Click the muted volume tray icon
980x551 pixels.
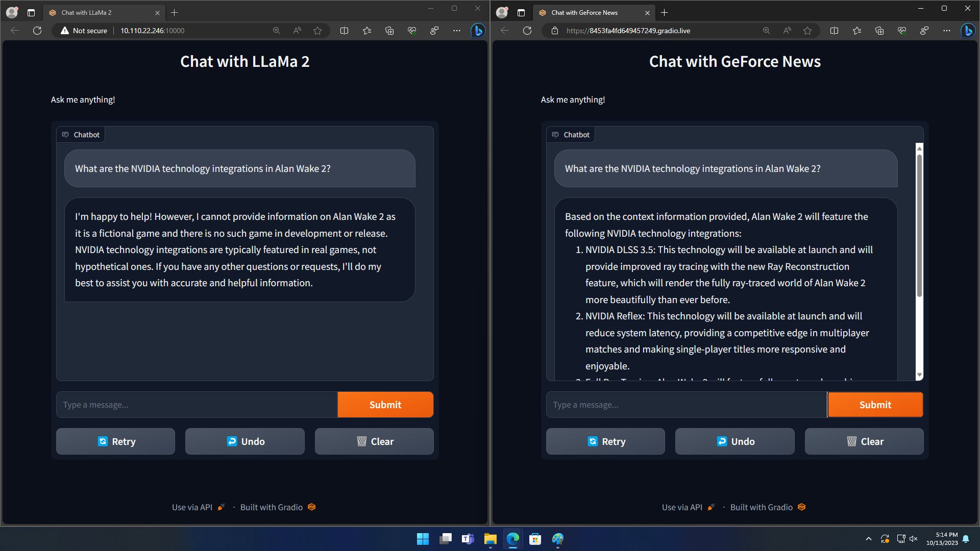914,539
